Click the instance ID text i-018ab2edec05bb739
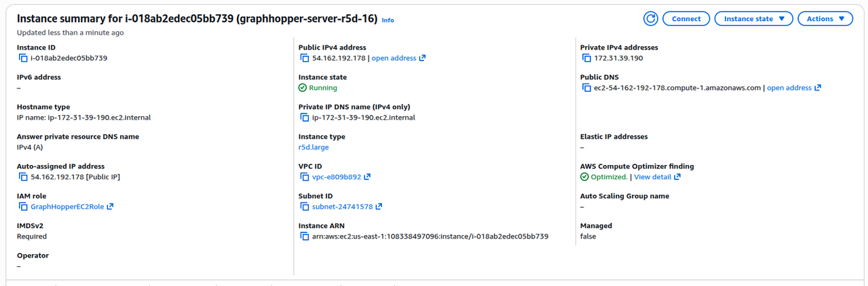 [x=69, y=58]
